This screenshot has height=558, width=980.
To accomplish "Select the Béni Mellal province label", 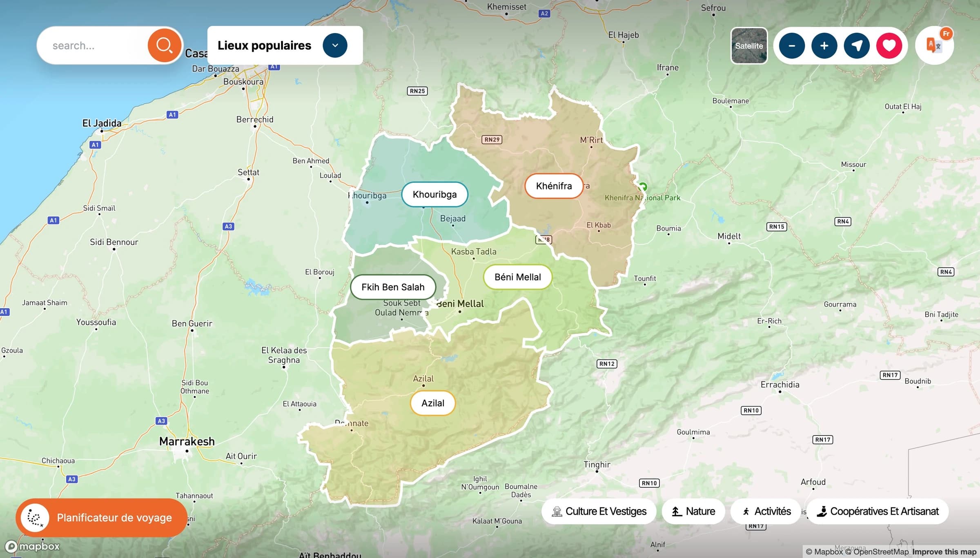I will [x=517, y=277].
